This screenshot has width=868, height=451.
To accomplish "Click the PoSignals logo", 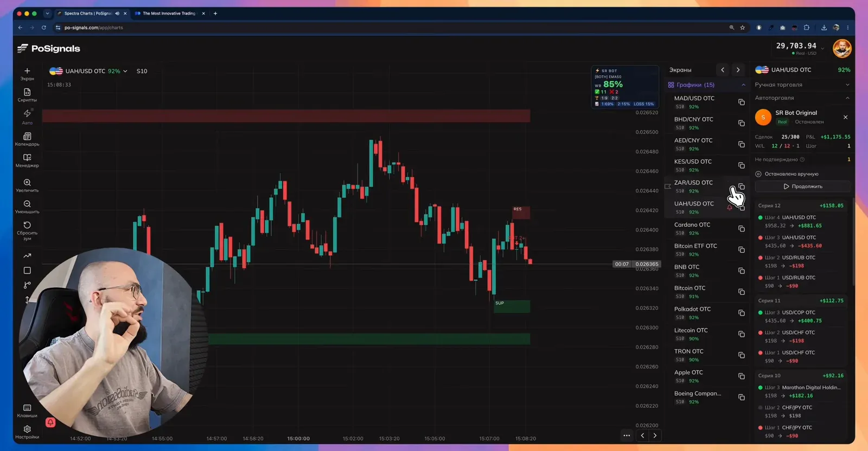I will point(49,48).
